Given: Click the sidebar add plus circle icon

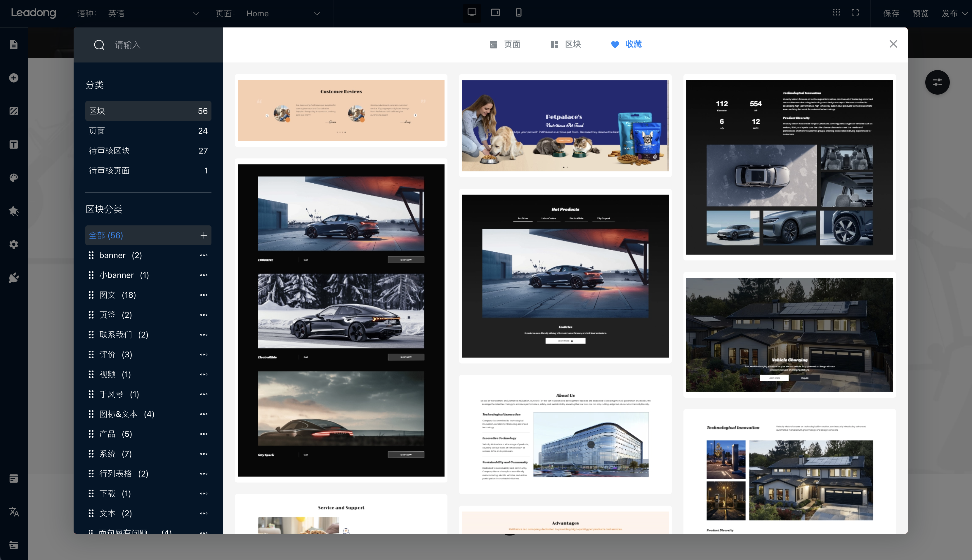Looking at the screenshot, I should pyautogui.click(x=14, y=78).
